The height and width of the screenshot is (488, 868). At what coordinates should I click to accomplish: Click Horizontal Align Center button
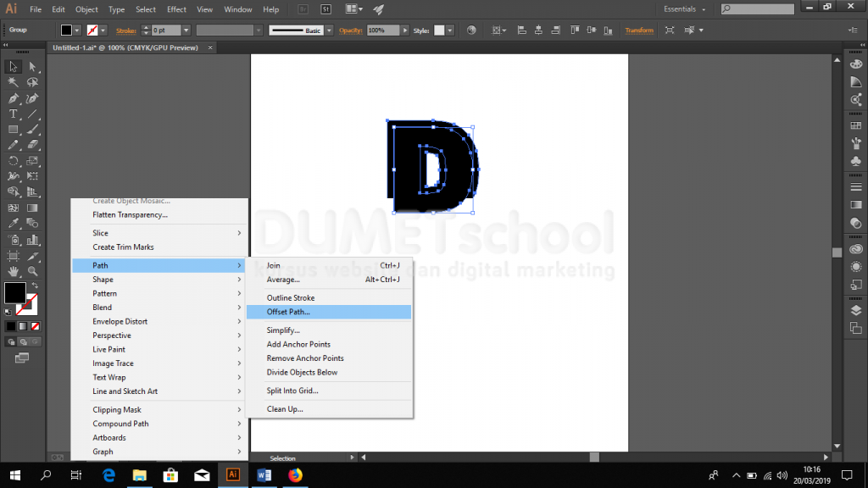pos(538,30)
